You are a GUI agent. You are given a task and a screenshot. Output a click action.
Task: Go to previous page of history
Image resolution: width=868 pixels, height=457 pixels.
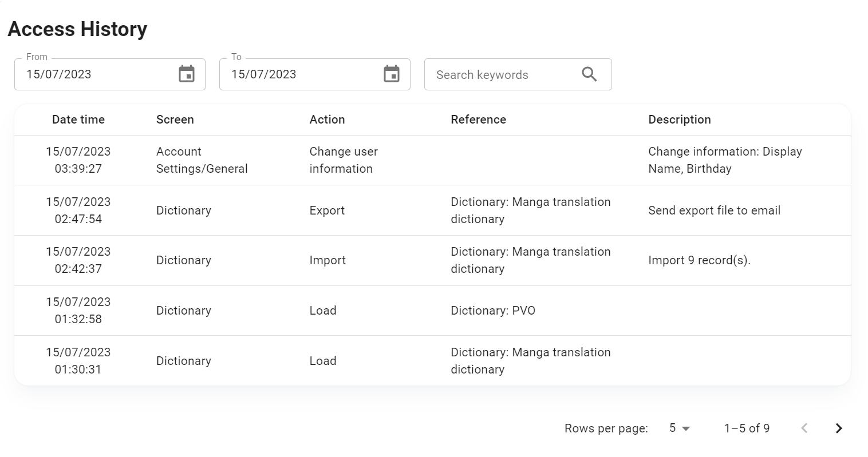tap(804, 428)
